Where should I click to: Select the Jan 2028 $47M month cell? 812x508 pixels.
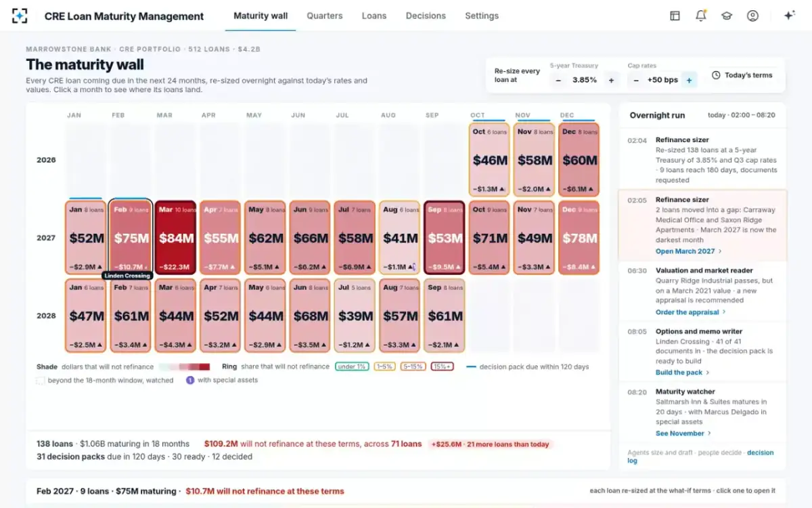86,316
